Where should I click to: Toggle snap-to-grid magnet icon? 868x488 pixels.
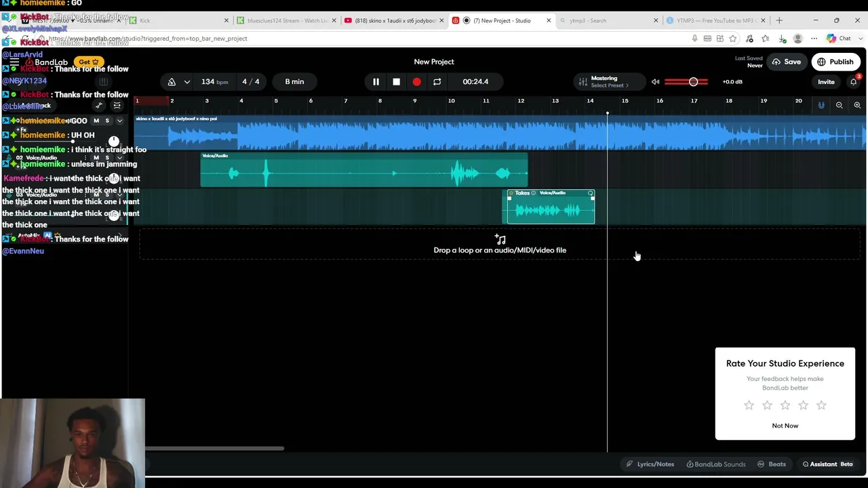point(821,105)
